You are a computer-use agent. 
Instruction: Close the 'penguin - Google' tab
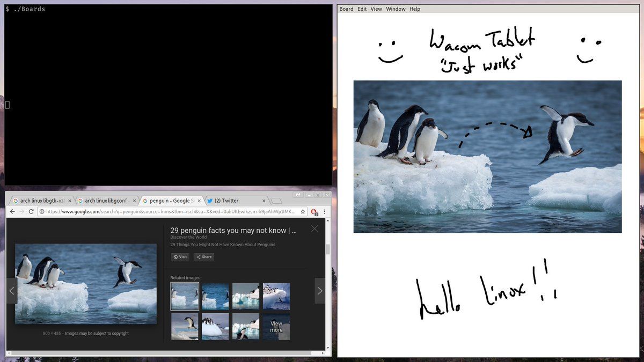click(199, 201)
